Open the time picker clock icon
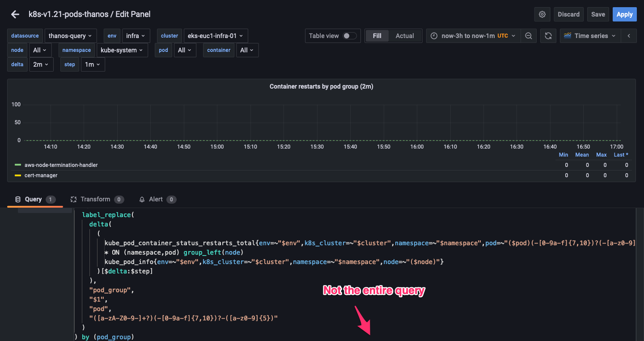This screenshot has height=341, width=644. tap(433, 35)
